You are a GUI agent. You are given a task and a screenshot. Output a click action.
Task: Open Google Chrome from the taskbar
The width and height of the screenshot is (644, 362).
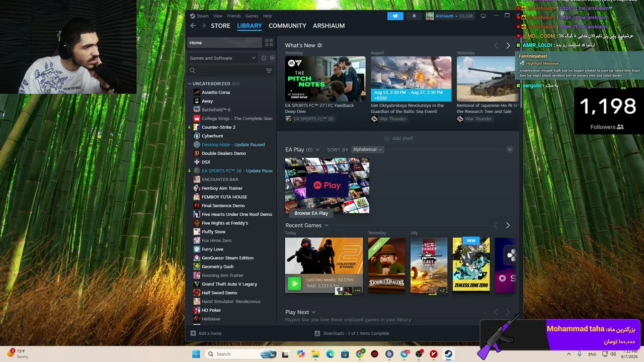(x=360, y=354)
